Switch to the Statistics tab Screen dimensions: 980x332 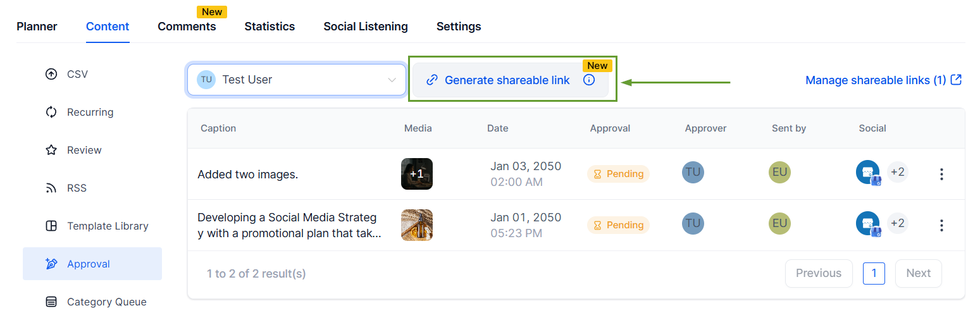270,27
